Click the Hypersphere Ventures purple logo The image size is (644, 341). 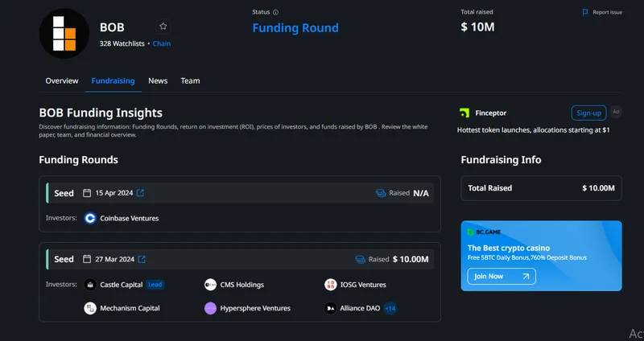pos(210,308)
